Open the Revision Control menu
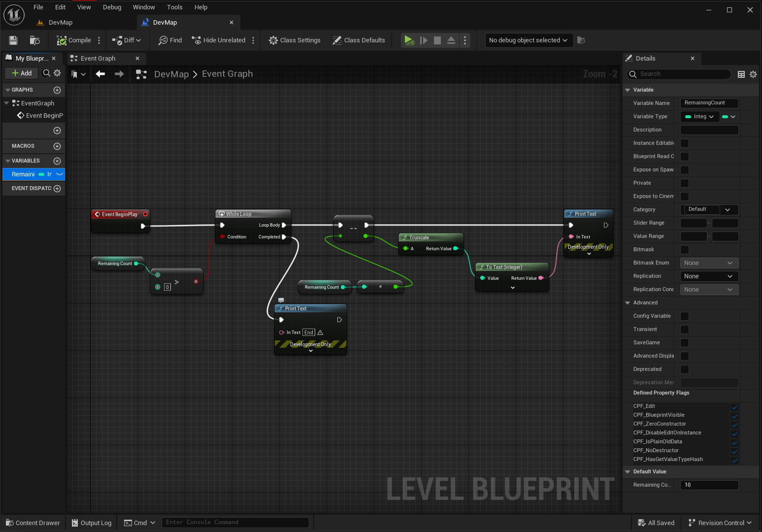 click(720, 523)
